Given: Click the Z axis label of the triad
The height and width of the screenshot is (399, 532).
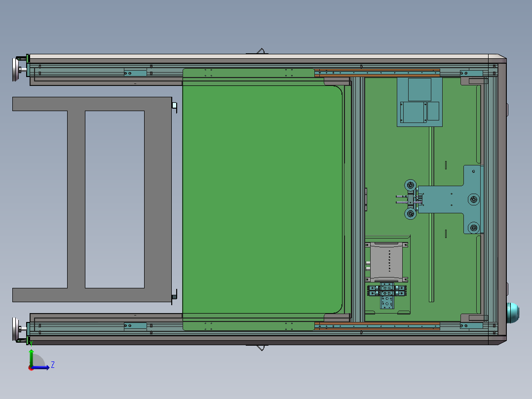Looking at the screenshot, I should click(x=53, y=365).
